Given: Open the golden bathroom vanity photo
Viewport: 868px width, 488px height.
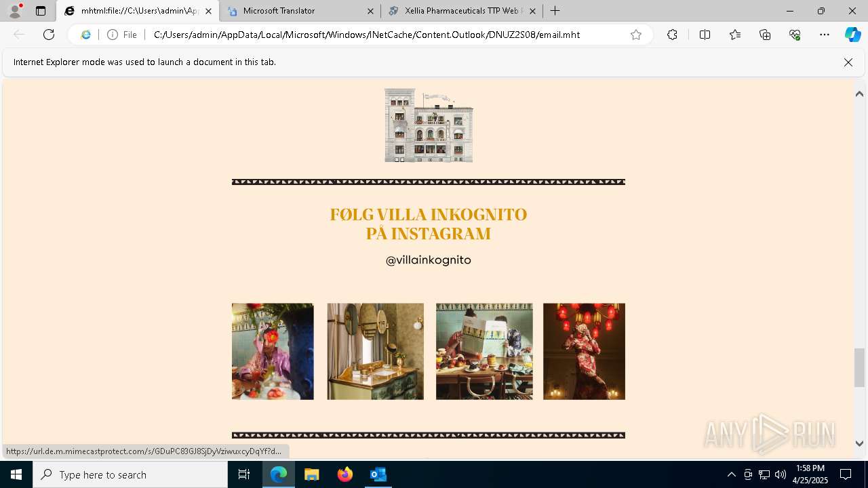Looking at the screenshot, I should [x=376, y=351].
